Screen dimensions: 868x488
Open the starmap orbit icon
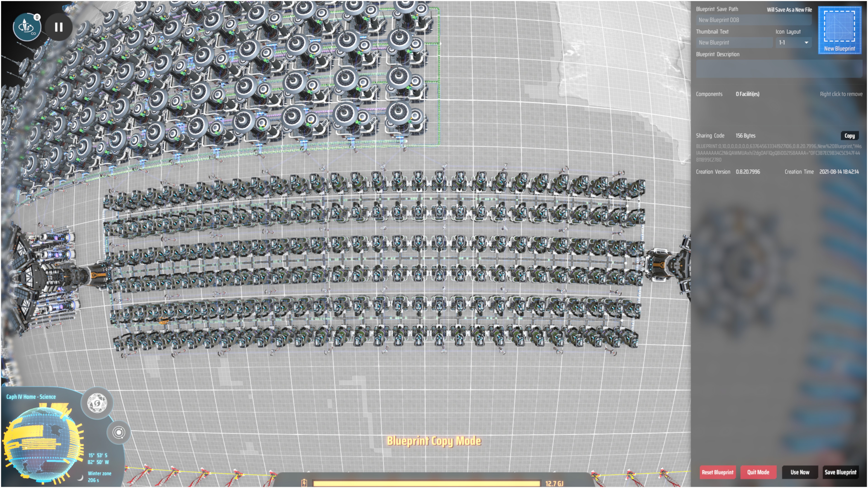pyautogui.click(x=119, y=432)
